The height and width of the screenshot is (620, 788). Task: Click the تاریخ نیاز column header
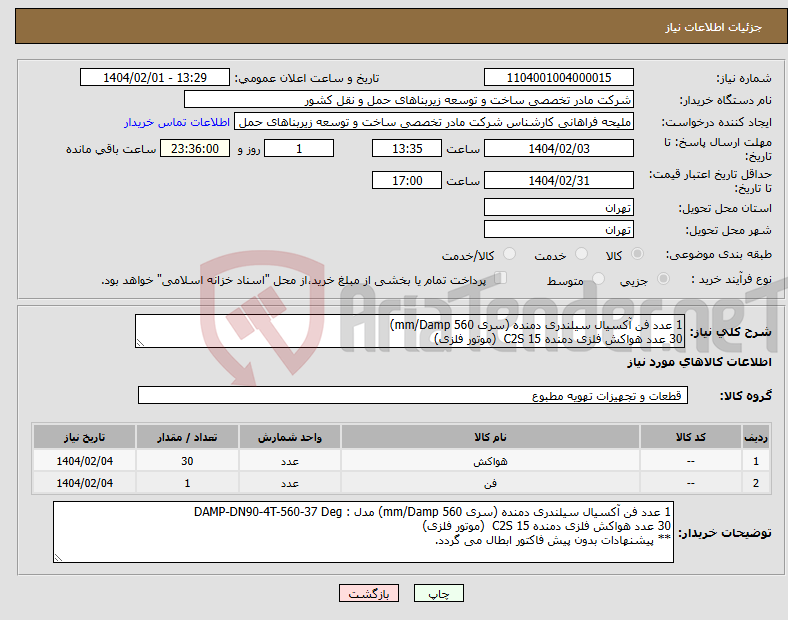click(x=84, y=437)
